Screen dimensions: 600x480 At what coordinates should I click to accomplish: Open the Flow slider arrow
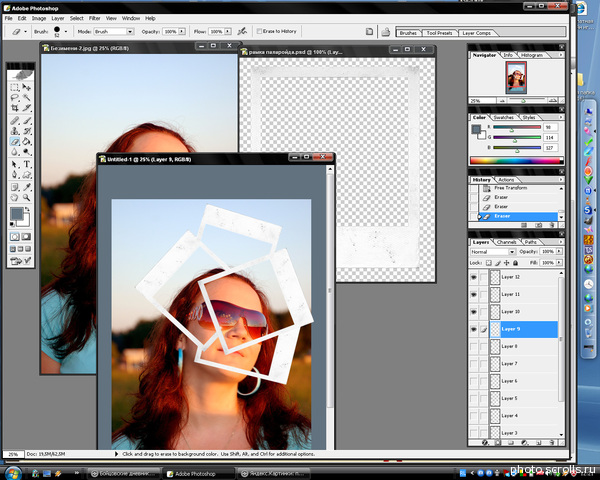(228, 31)
